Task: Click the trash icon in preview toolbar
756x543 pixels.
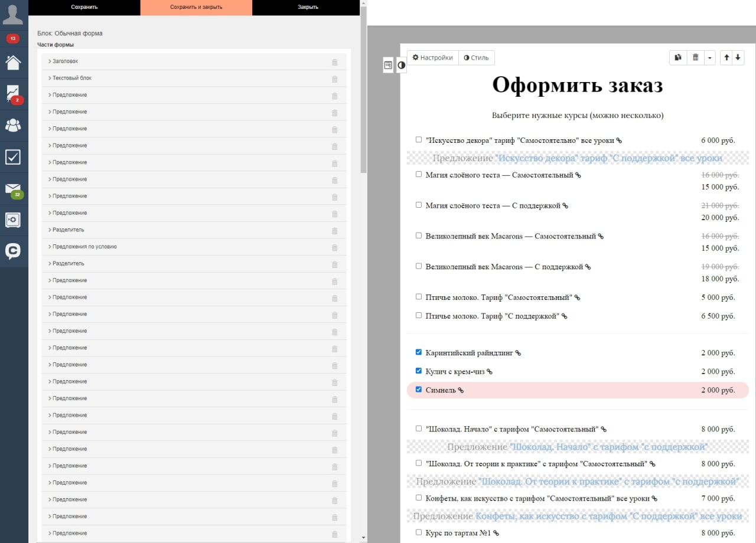Action: [x=695, y=57]
